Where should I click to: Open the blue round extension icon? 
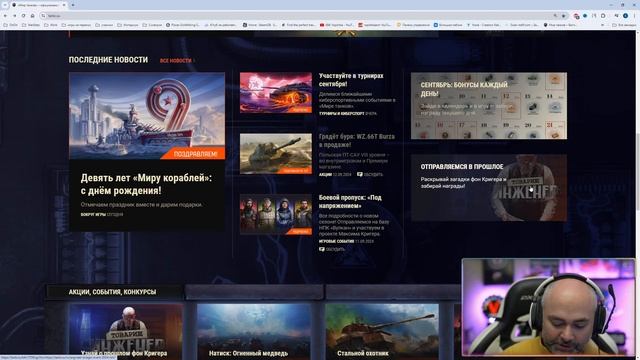(x=585, y=16)
